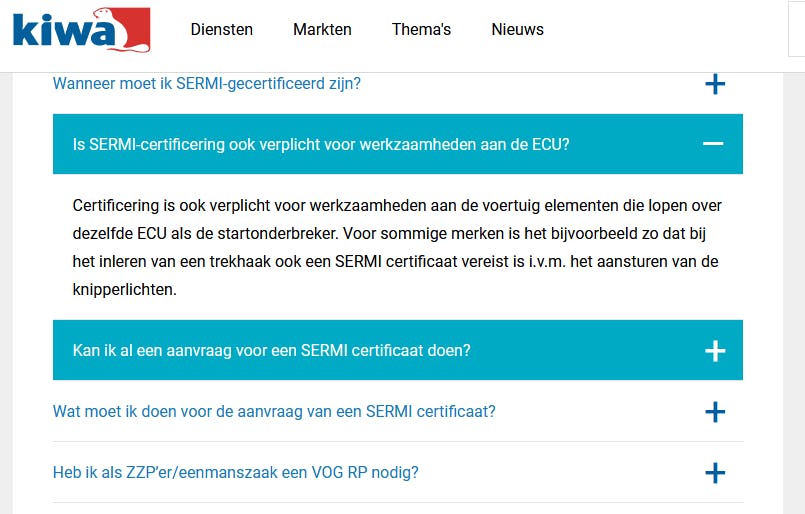Collapse the ECU question using the minus icon
This screenshot has width=805, height=514.
[713, 144]
